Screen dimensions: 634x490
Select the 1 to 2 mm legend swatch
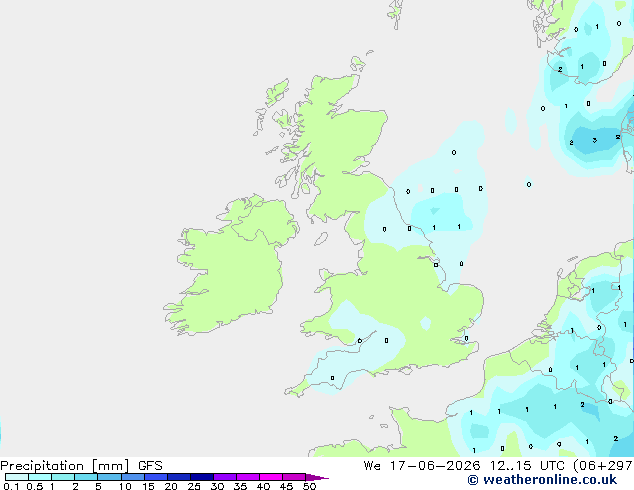coord(63,477)
